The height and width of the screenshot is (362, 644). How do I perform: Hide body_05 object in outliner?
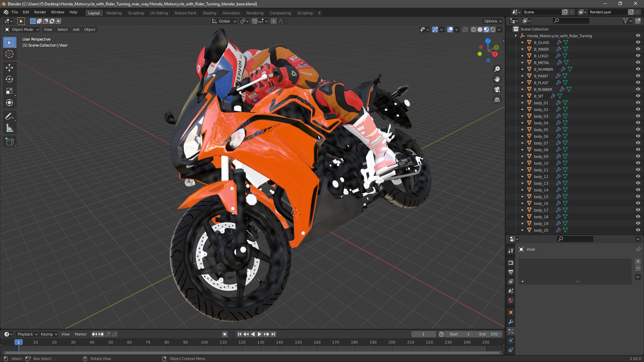click(x=638, y=130)
